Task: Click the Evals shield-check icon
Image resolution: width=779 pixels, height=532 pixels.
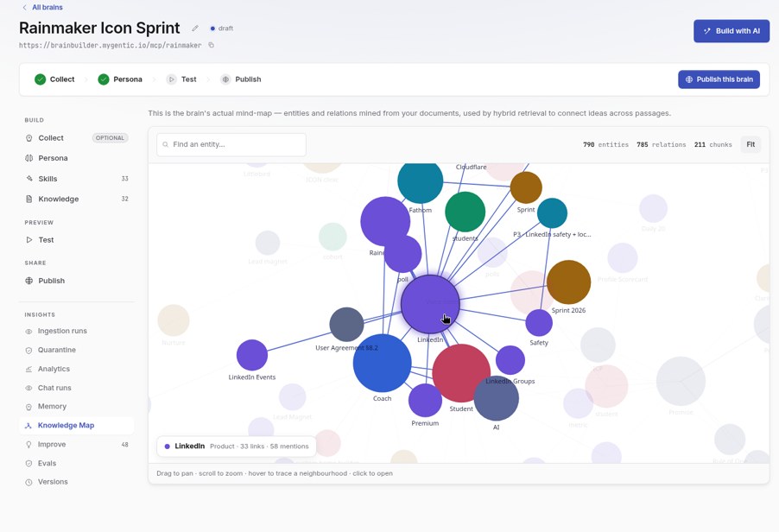Action: (x=28, y=464)
